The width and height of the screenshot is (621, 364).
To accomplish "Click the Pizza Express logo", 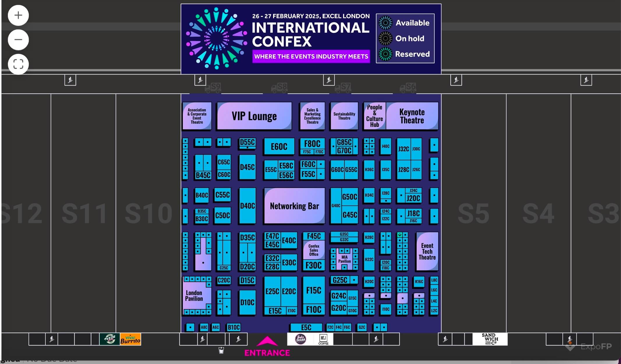I will point(110,339).
